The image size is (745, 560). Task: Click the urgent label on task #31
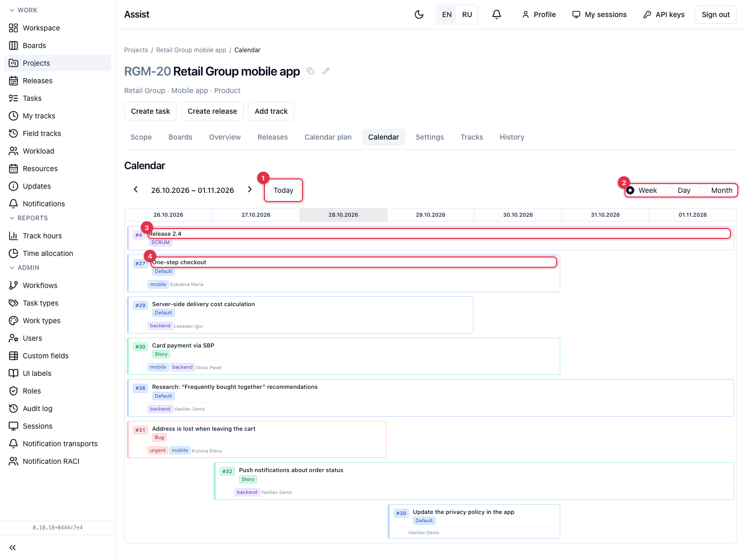[158, 450]
